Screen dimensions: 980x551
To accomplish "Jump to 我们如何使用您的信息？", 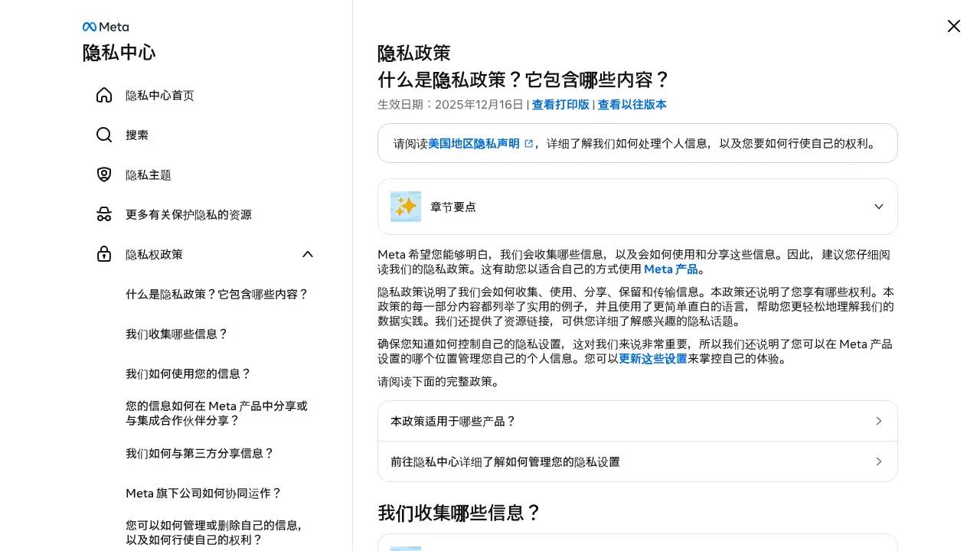I will tap(188, 373).
